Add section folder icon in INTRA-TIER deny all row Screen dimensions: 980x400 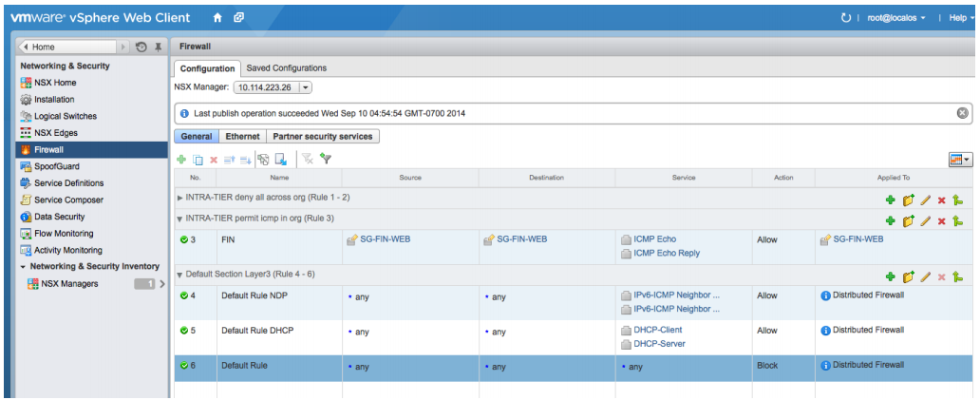pyautogui.click(x=908, y=200)
